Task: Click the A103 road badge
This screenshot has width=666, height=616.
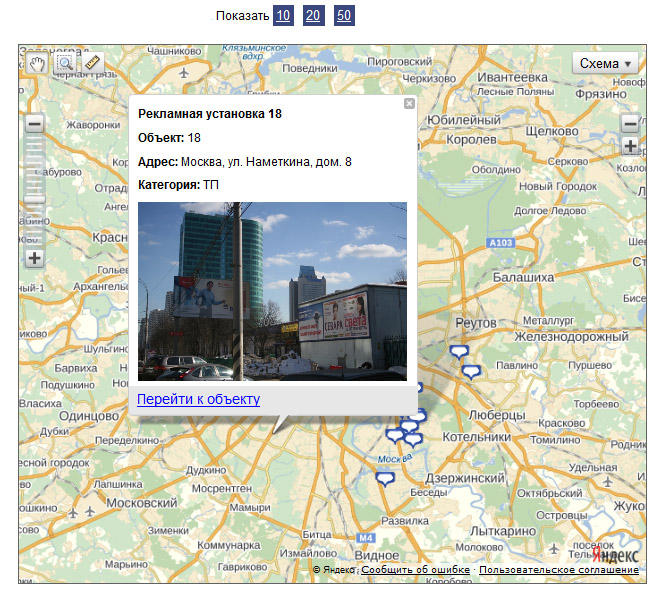Action: [x=501, y=243]
